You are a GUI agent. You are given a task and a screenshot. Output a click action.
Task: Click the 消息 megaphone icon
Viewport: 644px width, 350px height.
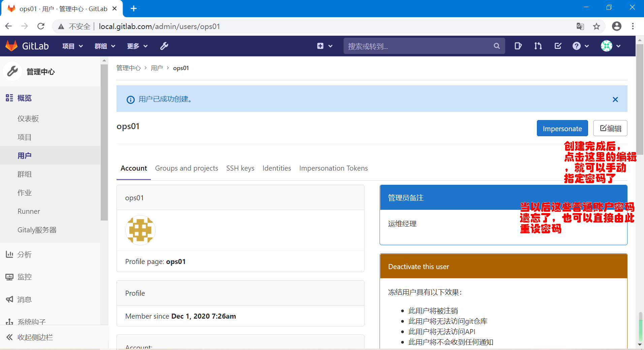9,299
